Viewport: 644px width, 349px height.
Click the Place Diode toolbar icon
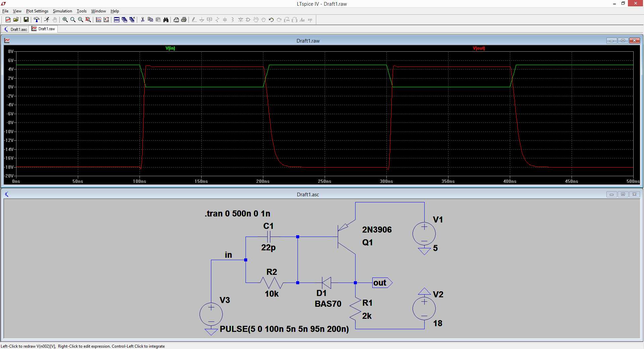pos(240,20)
